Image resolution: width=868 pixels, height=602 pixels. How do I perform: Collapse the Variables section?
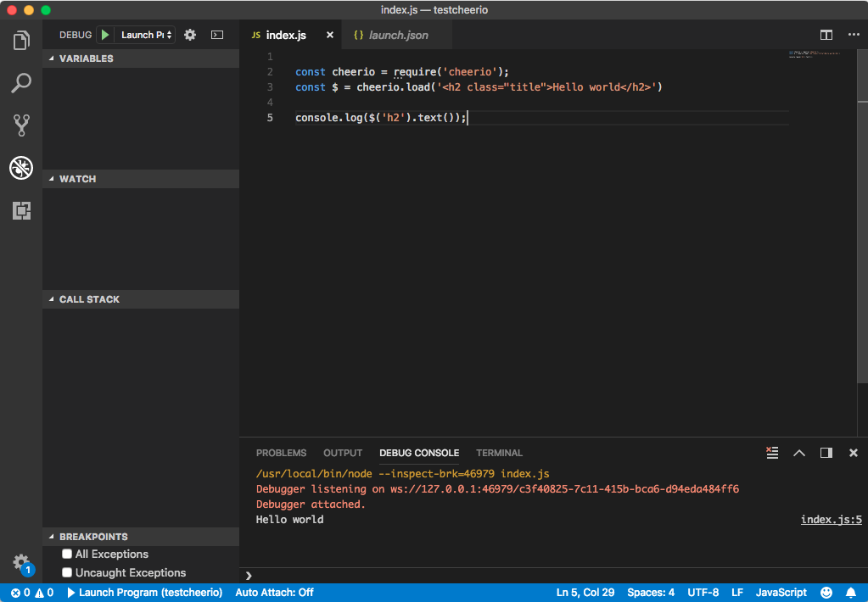(141, 59)
